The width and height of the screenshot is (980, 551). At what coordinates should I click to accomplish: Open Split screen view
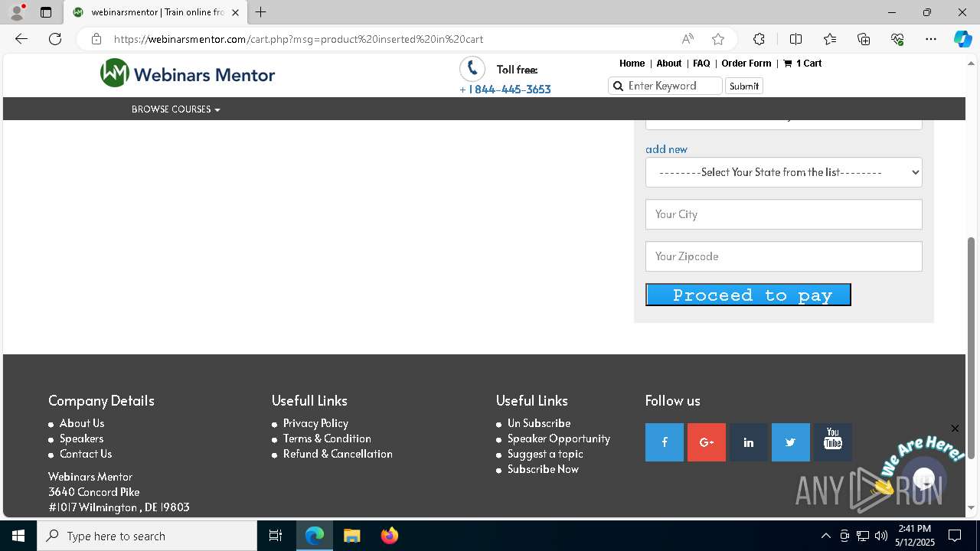tap(795, 39)
